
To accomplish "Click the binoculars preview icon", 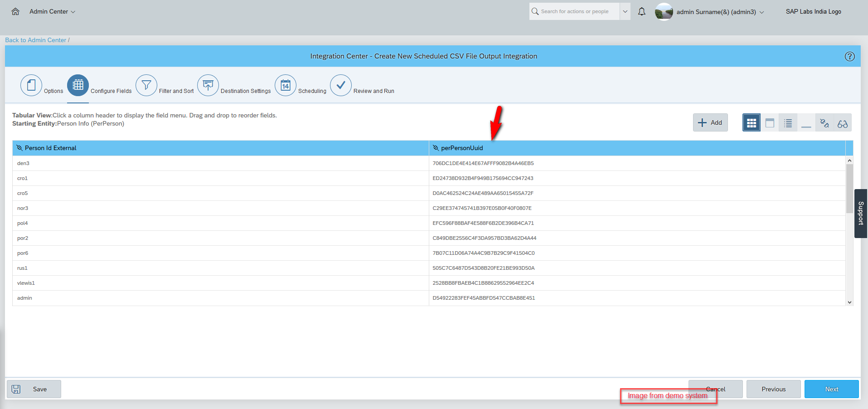I will pos(843,123).
